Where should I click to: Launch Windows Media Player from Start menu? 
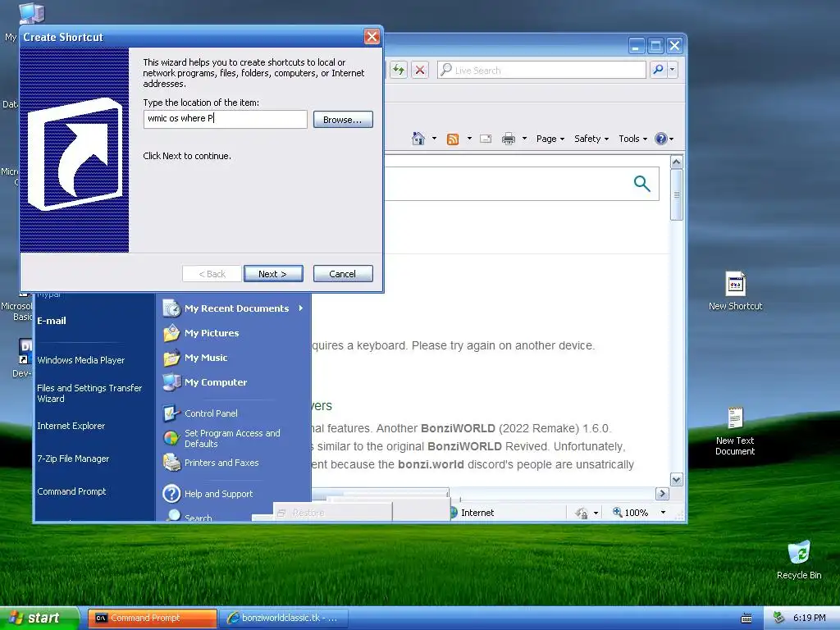(81, 361)
